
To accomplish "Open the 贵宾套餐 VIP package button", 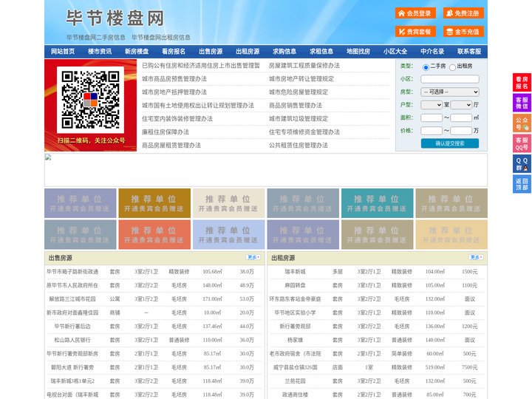I will point(415,32).
